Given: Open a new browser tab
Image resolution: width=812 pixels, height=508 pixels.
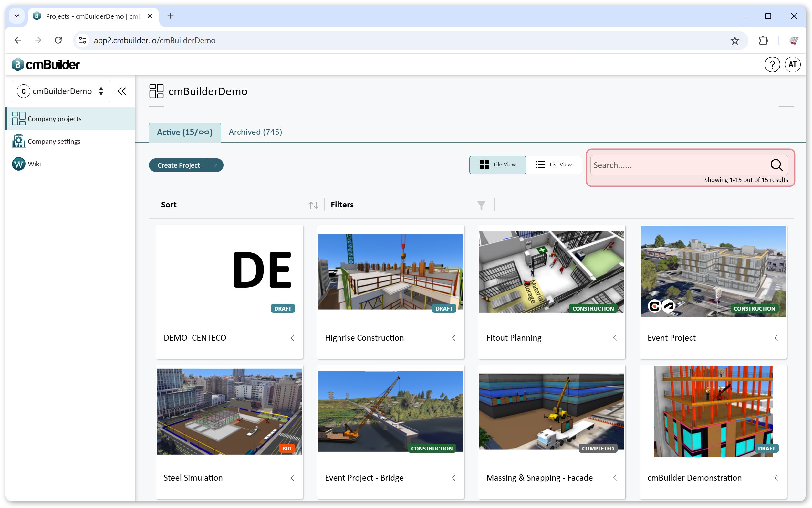Looking at the screenshot, I should 170,16.
